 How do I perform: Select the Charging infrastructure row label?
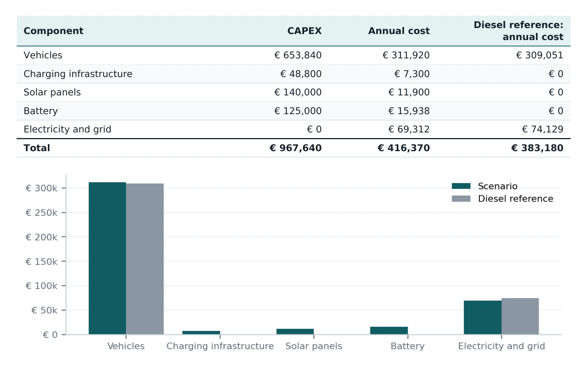pyautogui.click(x=78, y=74)
